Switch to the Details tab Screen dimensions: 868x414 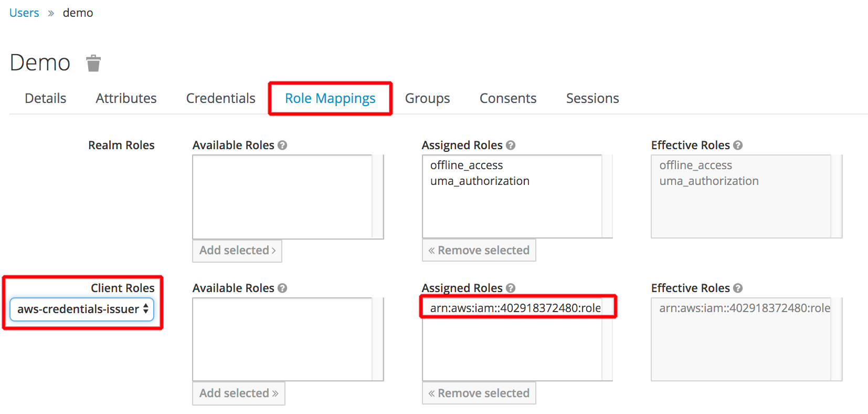pyautogui.click(x=46, y=98)
